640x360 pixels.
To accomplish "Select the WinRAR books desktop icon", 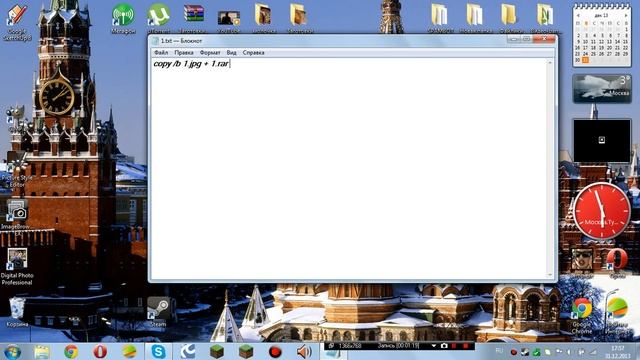I will point(193,18).
